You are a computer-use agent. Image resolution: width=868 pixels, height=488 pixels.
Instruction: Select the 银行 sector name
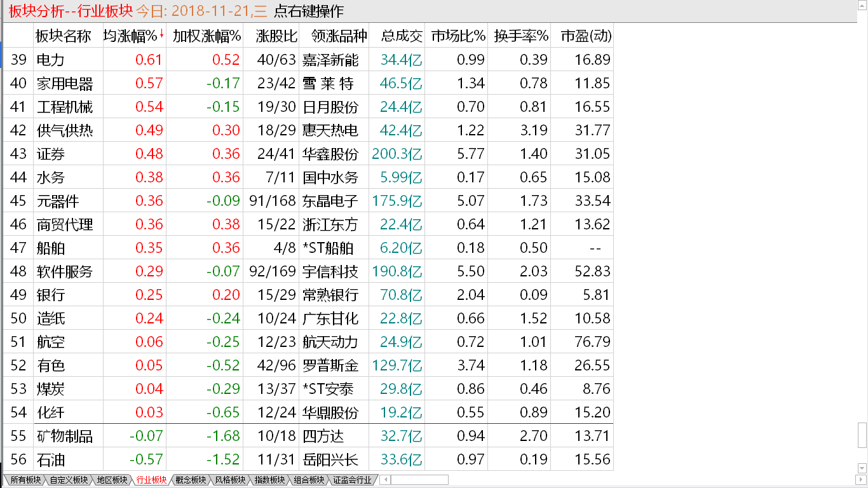point(50,295)
